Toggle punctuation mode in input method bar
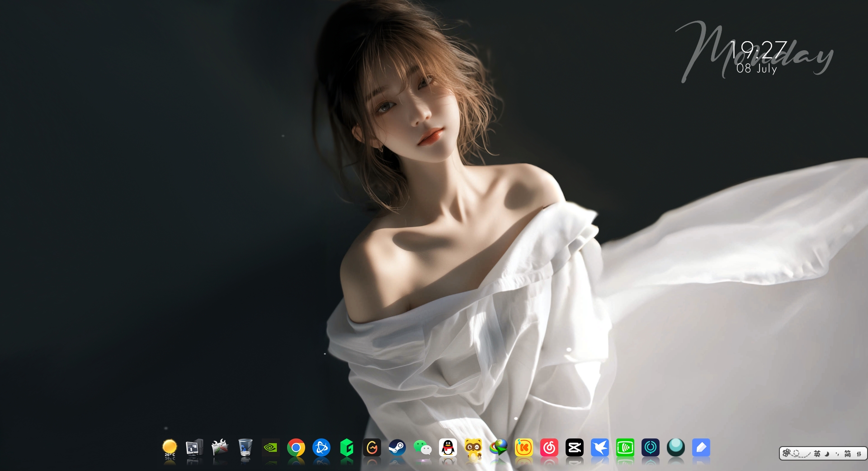 (837, 453)
